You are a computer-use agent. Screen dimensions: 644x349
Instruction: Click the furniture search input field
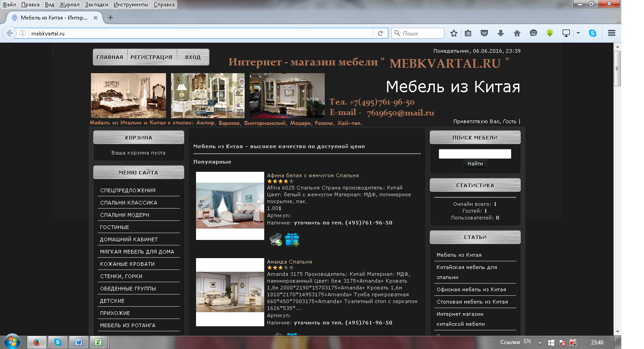(x=475, y=154)
